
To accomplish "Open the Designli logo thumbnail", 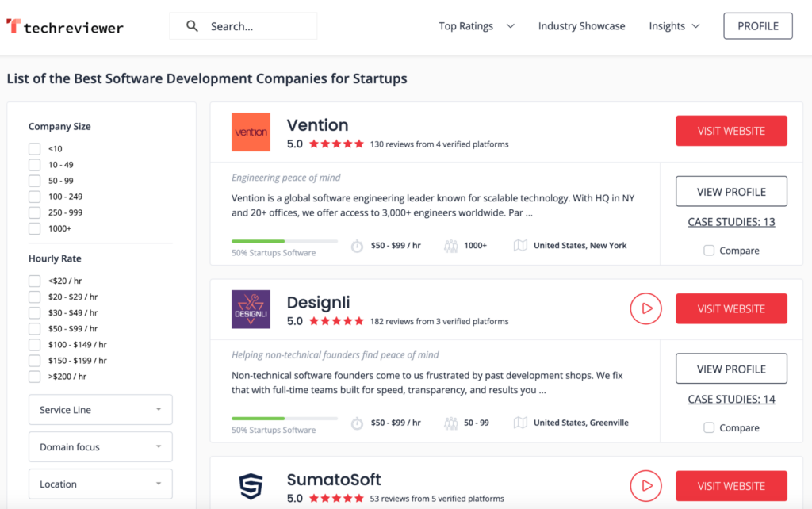I will [x=251, y=309].
